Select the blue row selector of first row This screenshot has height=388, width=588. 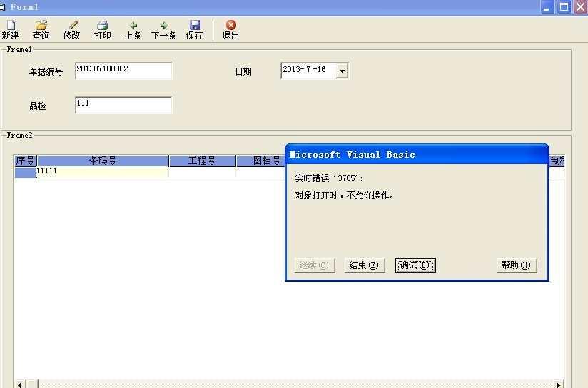click(x=26, y=172)
